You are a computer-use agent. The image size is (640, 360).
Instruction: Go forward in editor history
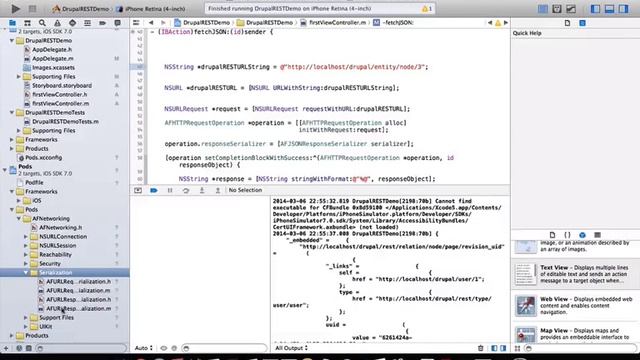pos(163,23)
